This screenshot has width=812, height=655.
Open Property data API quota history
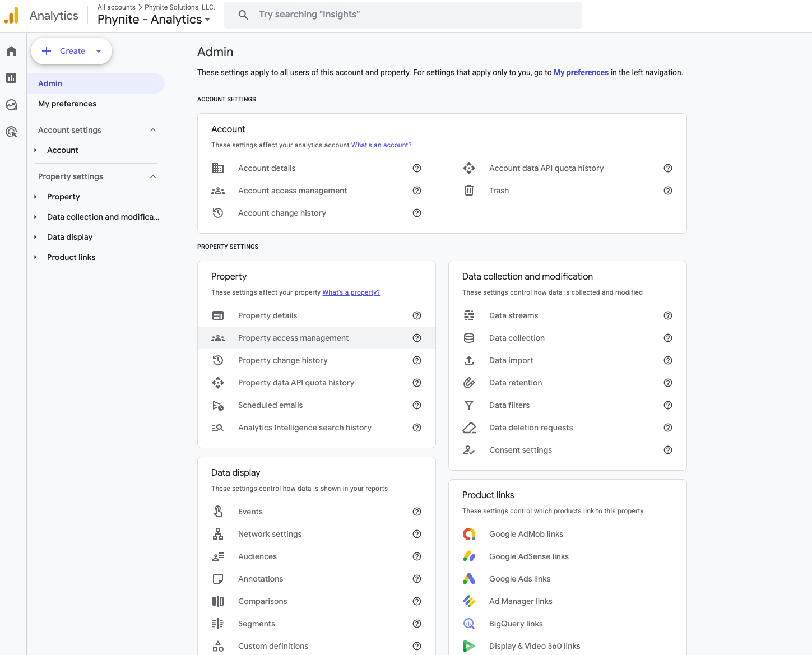(x=317, y=383)
